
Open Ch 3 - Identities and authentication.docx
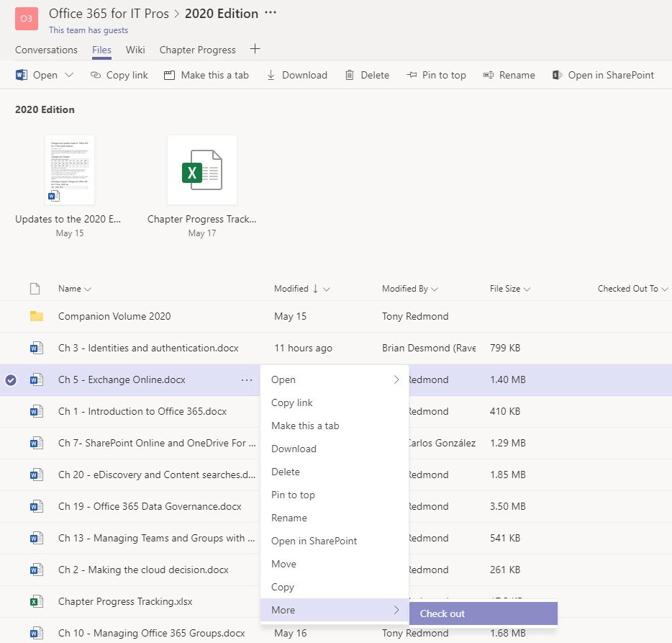148,348
